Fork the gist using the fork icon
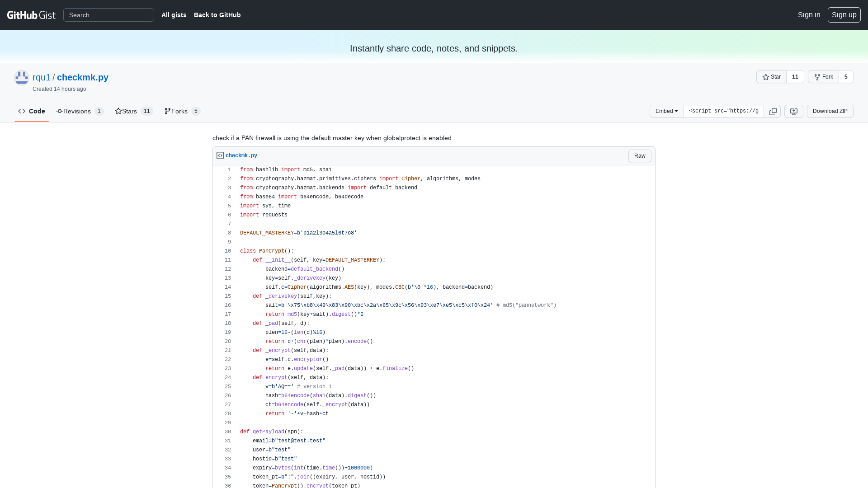The width and height of the screenshot is (868, 488). 817,77
